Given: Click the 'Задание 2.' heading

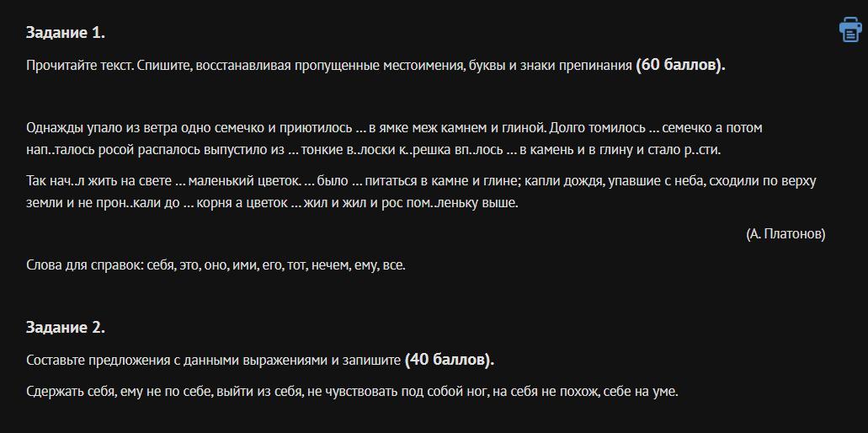Looking at the screenshot, I should pyautogui.click(x=66, y=327).
